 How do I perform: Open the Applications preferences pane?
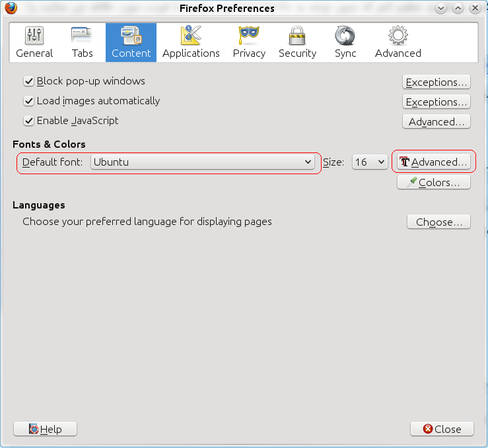[191, 42]
